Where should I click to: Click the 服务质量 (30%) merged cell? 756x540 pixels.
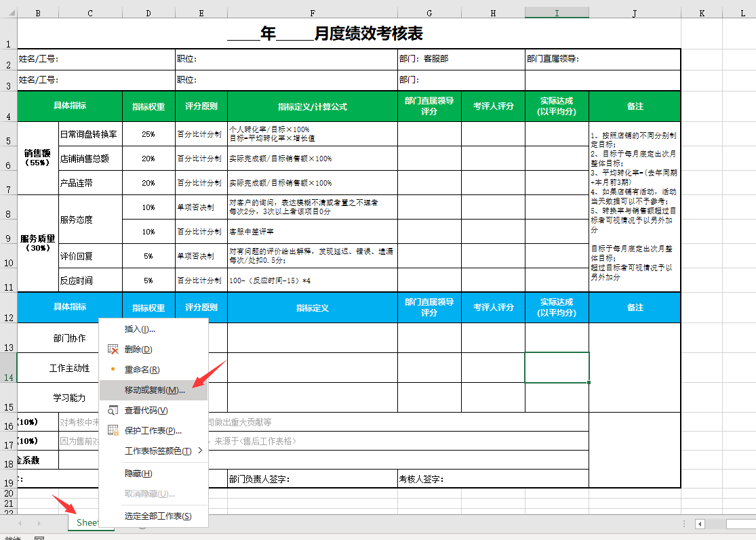coord(38,243)
